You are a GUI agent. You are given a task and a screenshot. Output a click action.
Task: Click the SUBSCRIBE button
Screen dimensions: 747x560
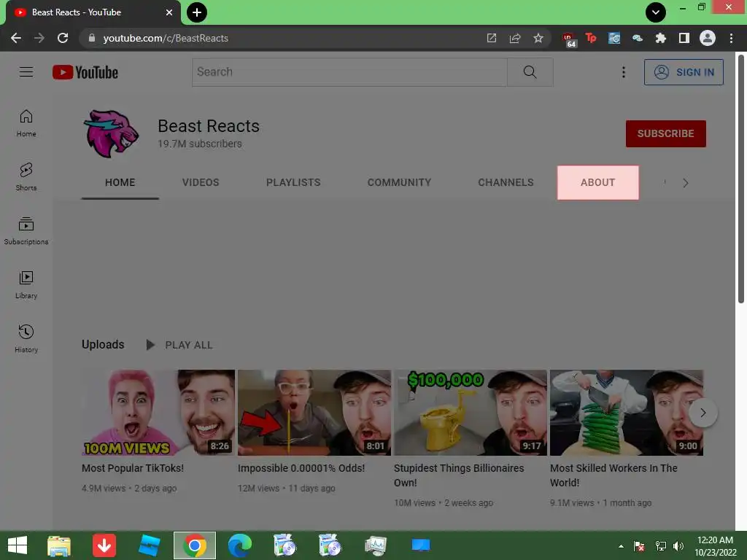(665, 134)
